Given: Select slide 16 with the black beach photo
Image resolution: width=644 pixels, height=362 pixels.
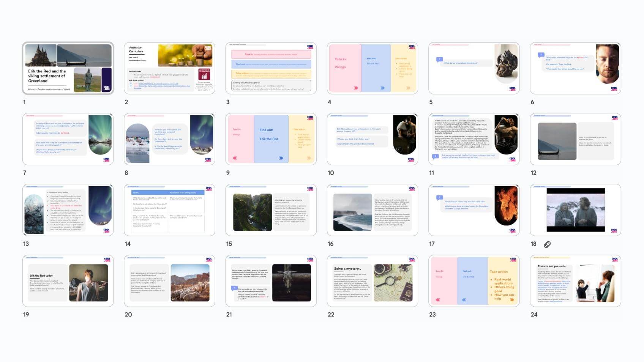Looking at the screenshot, I should [x=372, y=210].
